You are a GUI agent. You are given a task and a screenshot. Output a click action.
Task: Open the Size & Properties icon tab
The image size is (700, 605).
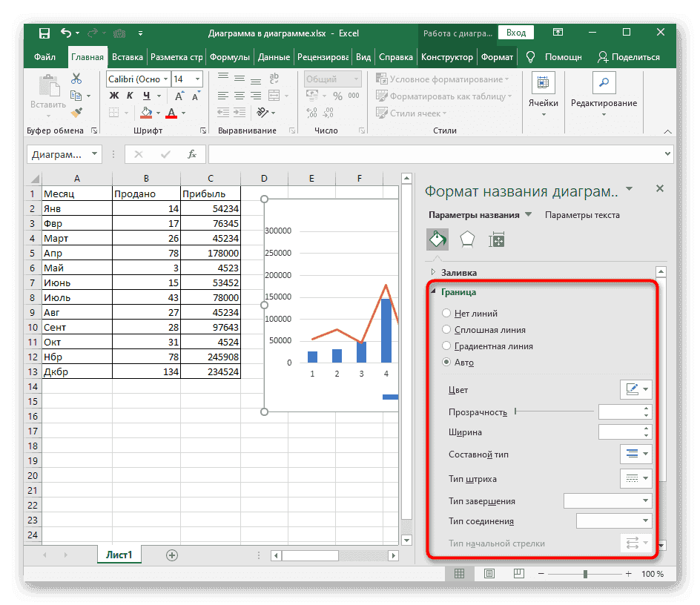click(496, 239)
